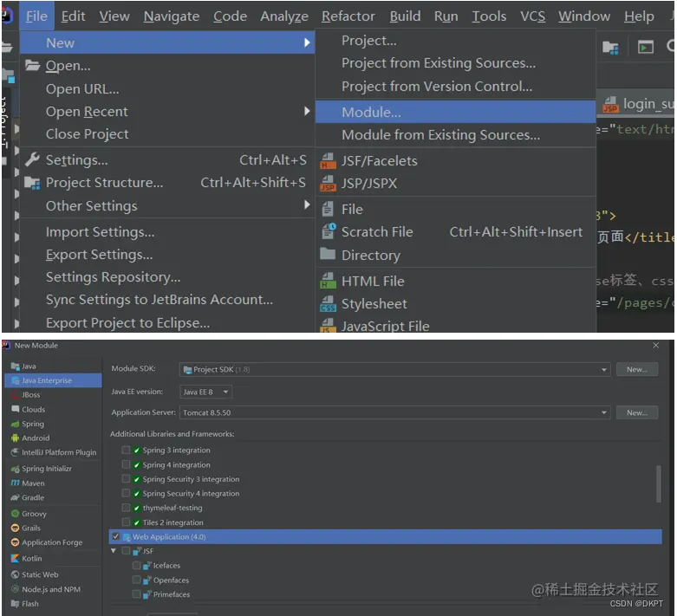
Task: Collapse the JSF tree node
Action: (x=114, y=551)
